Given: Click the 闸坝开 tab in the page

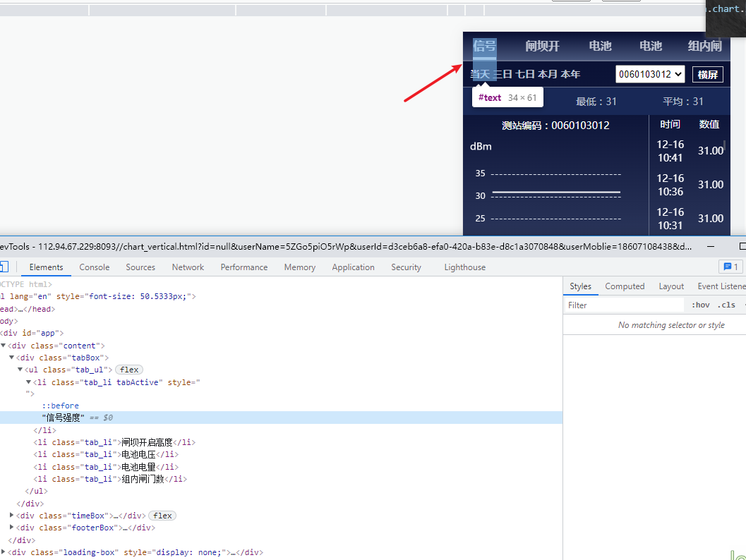Looking at the screenshot, I should click(542, 46).
